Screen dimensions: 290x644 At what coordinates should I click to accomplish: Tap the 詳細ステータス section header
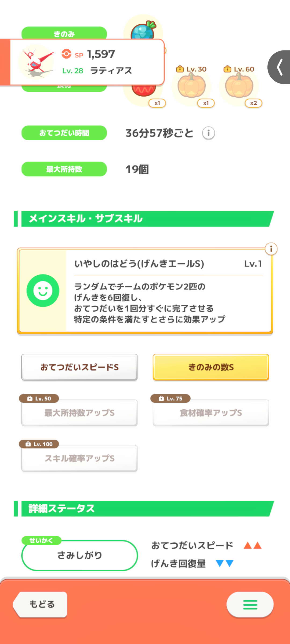tap(145, 508)
